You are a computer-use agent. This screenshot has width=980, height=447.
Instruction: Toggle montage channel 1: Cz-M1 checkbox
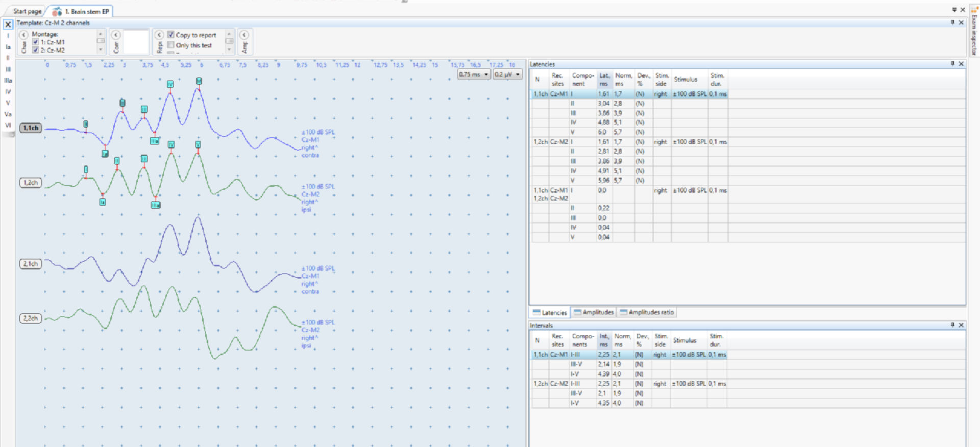(36, 42)
